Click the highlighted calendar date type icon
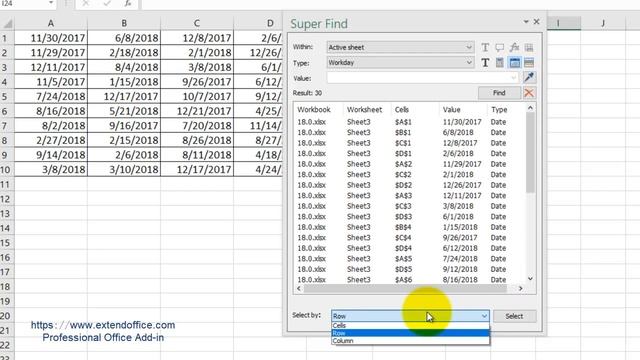 (514, 62)
